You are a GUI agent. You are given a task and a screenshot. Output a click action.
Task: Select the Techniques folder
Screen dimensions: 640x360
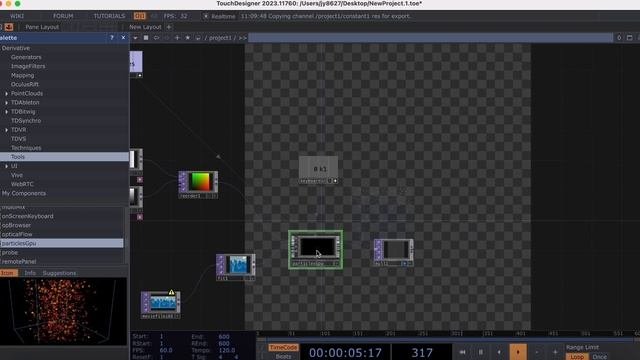point(26,148)
